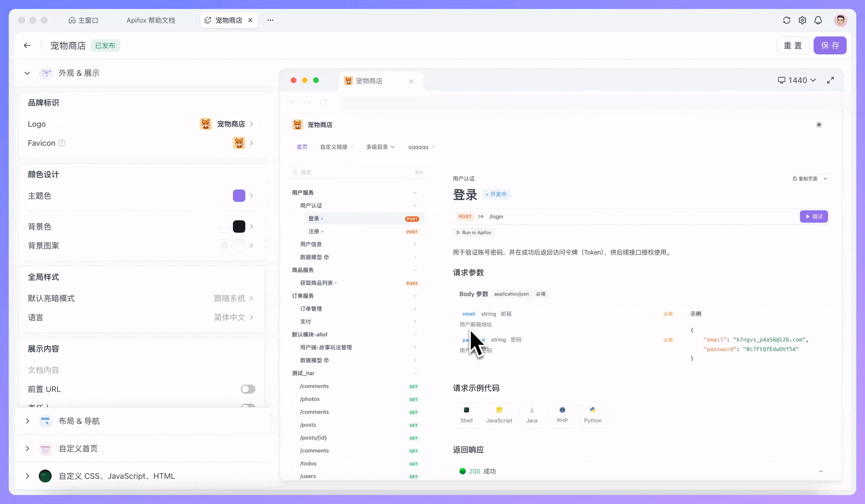The height and width of the screenshot is (504, 865).
Task: Open notifications via the bell icon
Action: 818,20
